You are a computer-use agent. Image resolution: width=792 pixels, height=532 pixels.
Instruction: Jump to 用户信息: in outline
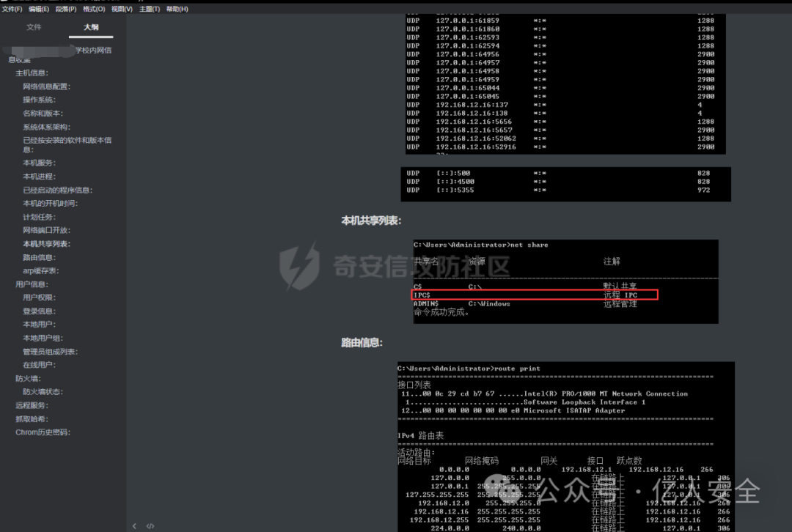(32, 284)
